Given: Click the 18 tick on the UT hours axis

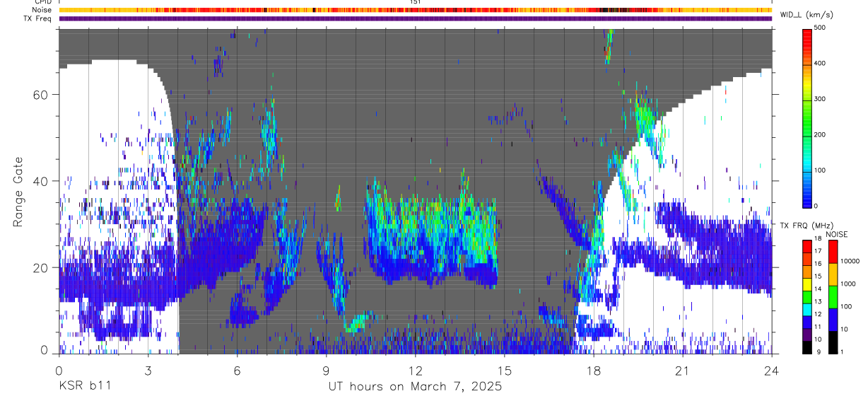Looking at the screenshot, I should point(593,370).
